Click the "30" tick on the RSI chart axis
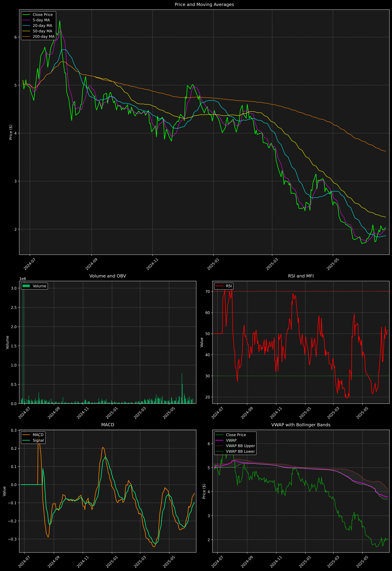392x571 pixels. 208,376
